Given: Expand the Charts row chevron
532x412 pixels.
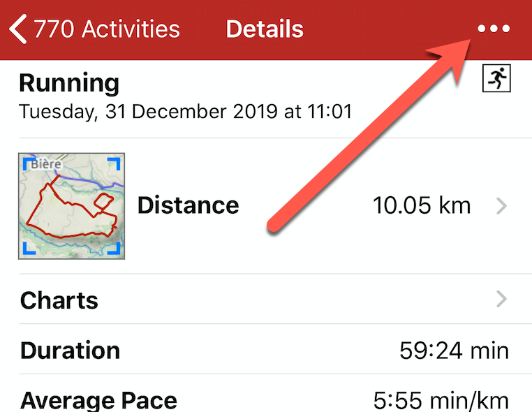Looking at the screenshot, I should pos(501,299).
